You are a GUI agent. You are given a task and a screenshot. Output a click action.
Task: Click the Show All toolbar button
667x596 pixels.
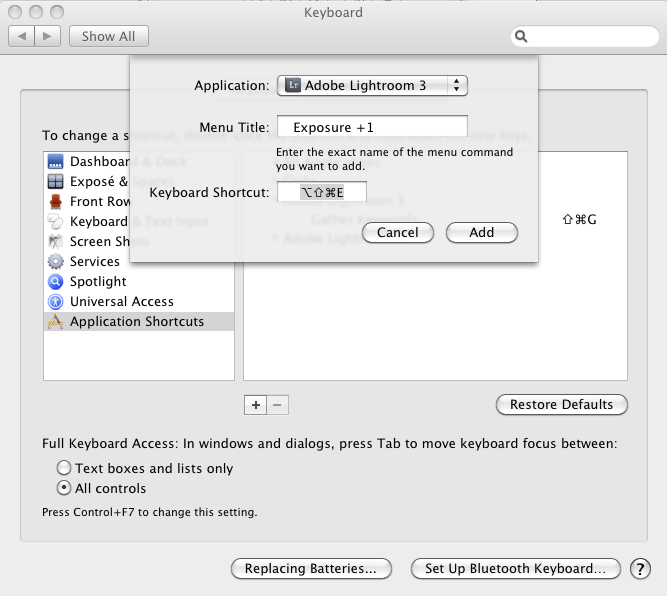(108, 36)
